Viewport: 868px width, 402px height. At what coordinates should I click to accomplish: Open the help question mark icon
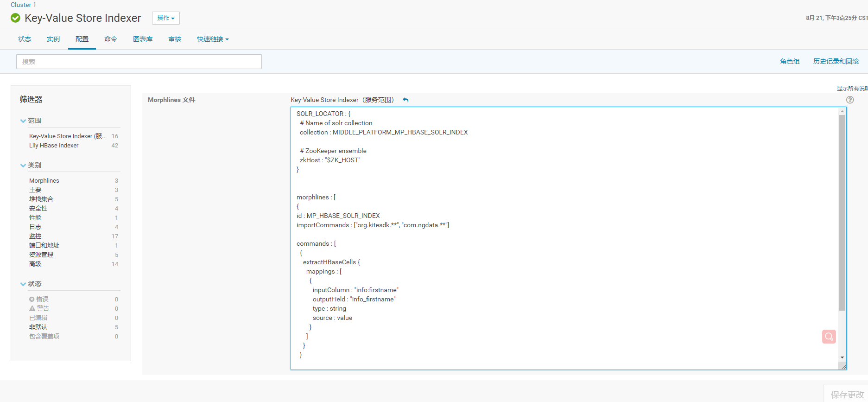850,100
